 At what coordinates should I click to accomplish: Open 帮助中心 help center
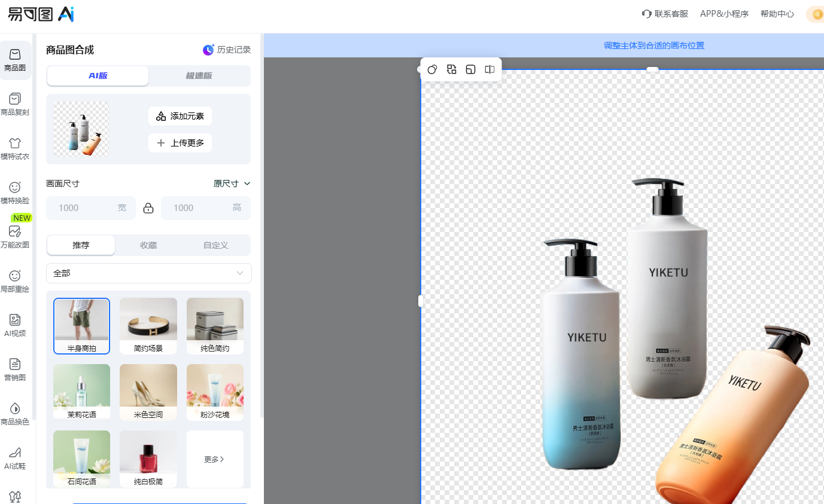777,14
